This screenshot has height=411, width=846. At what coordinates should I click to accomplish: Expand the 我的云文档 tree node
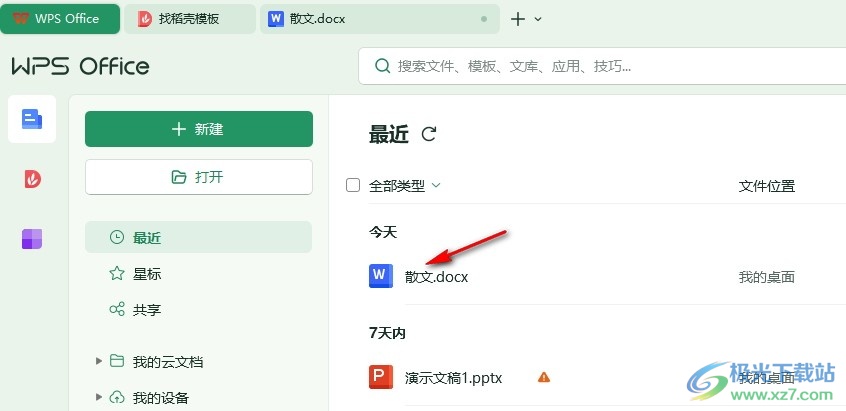(x=99, y=361)
